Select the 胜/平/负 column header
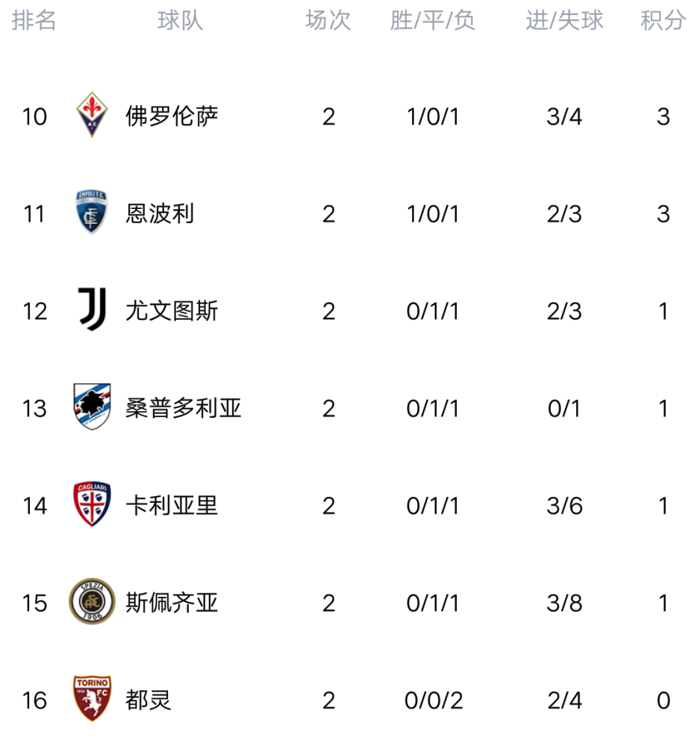Viewport: 700px width, 746px height. click(433, 20)
